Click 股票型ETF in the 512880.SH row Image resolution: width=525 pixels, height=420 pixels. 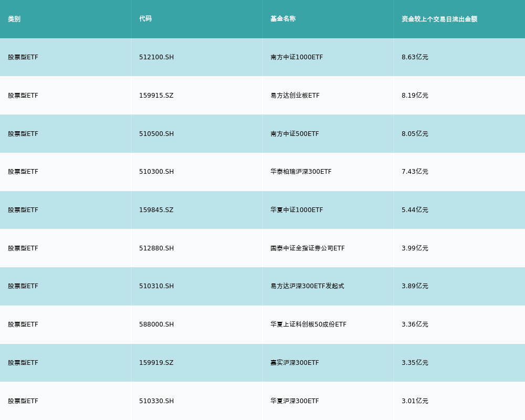[23, 248]
